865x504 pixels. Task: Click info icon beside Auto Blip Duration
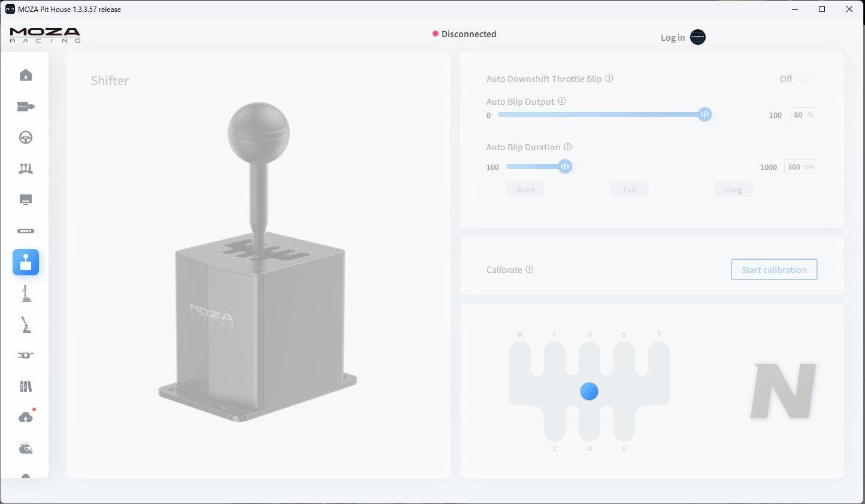[568, 147]
